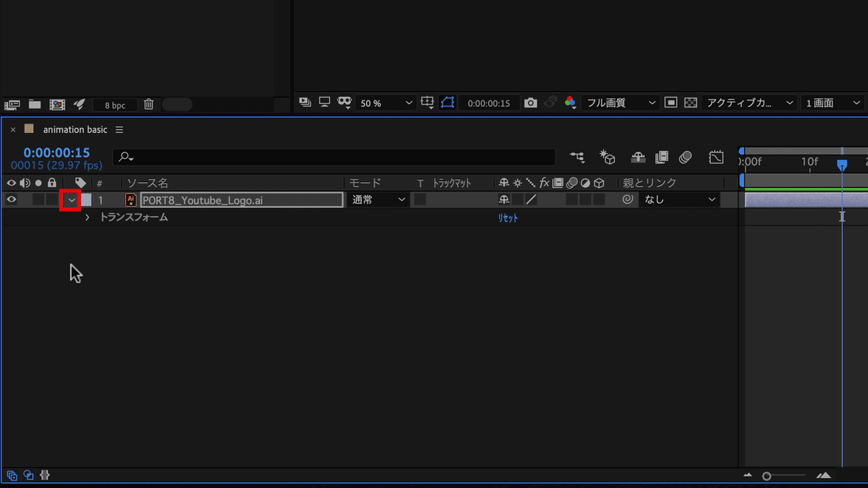Screen dimensions: 868x488
Task: Open timeline panel hamburger menu
Action: point(119,130)
